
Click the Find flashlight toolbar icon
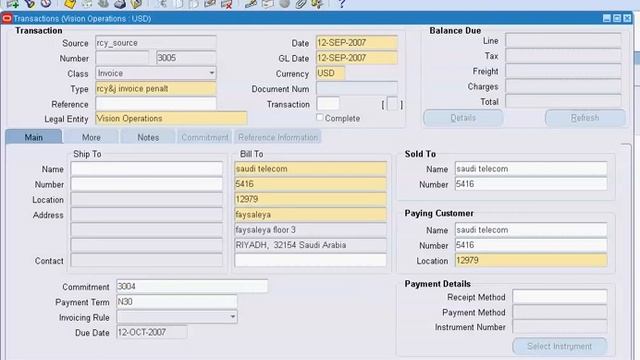[29, 4]
